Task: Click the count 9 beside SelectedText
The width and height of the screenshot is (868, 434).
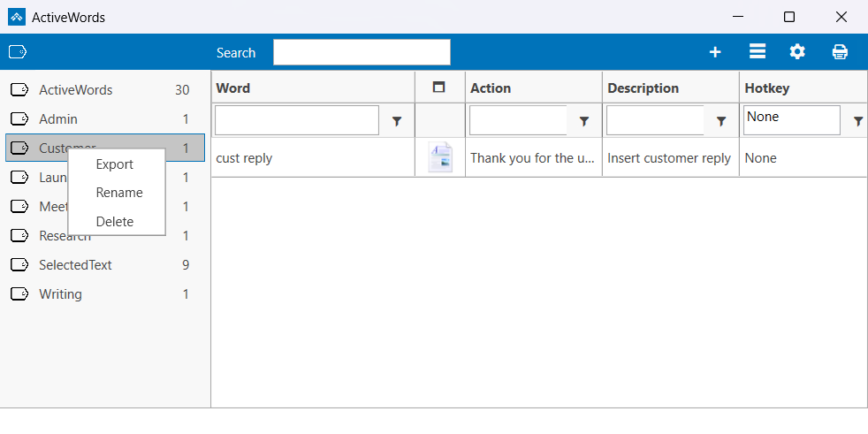Action: 186,264
